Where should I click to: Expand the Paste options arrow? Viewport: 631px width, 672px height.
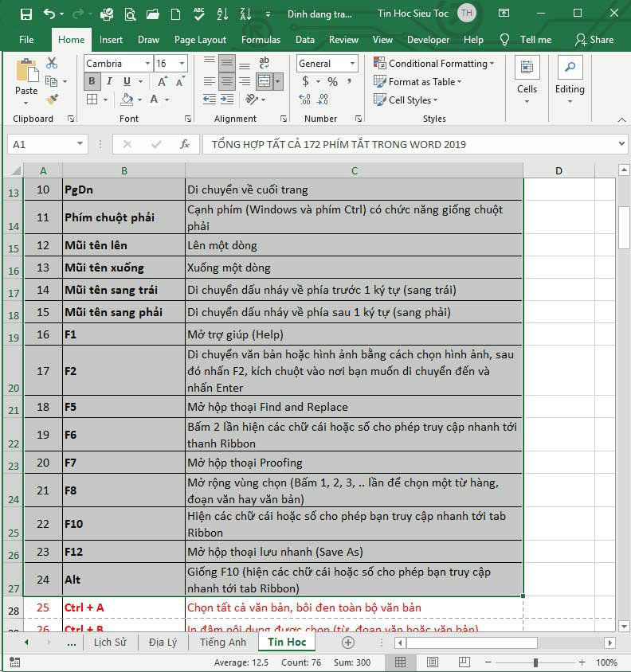[26, 103]
